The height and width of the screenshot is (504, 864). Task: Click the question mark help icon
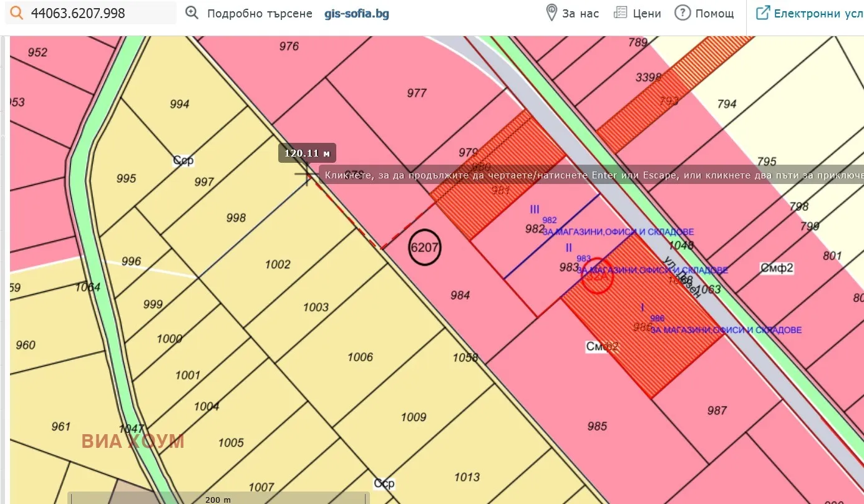pos(682,13)
